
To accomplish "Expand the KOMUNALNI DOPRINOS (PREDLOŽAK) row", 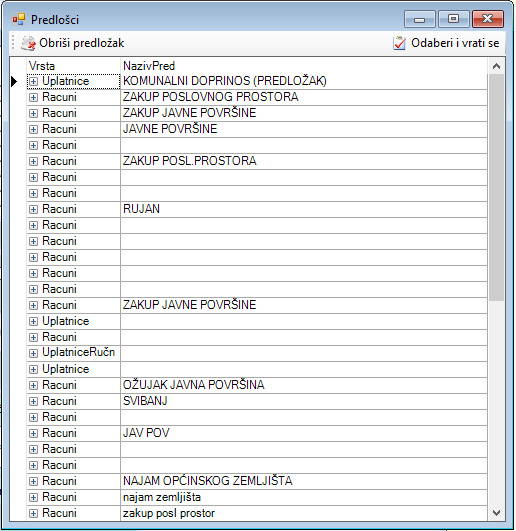I will point(33,81).
